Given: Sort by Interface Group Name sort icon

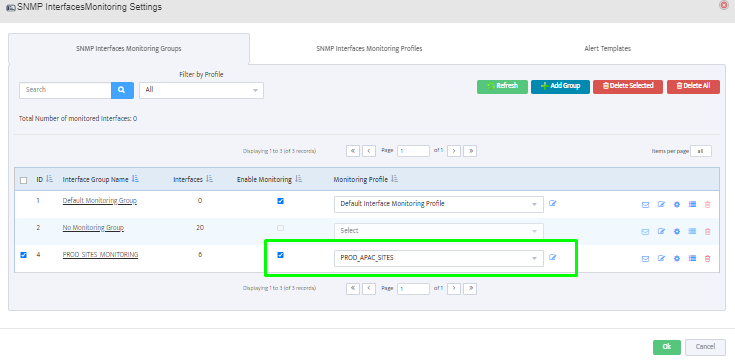Looking at the screenshot, I should point(135,179).
